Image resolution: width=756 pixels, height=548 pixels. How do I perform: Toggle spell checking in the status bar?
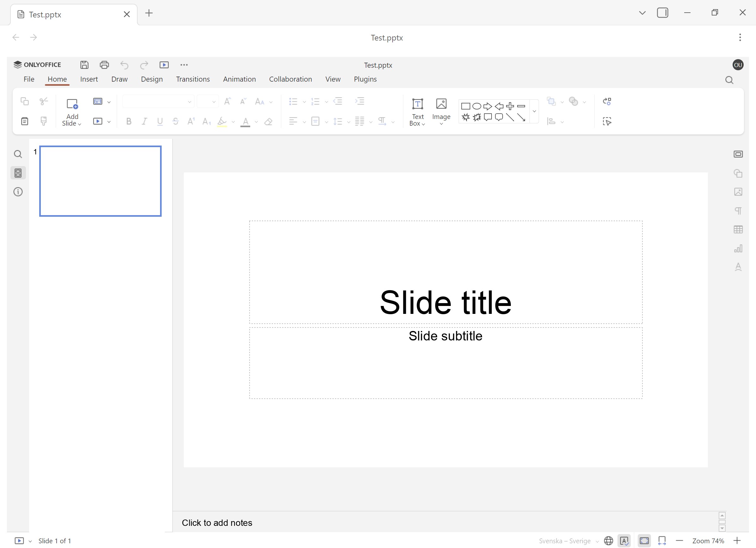click(624, 541)
